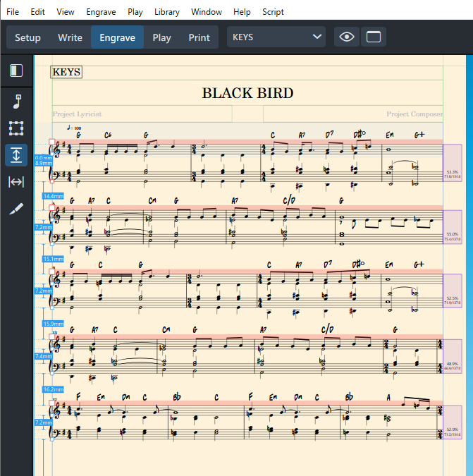This screenshot has height=476, width=473.
Task: Click the 7.4mm staff gap value
Action: (44, 356)
